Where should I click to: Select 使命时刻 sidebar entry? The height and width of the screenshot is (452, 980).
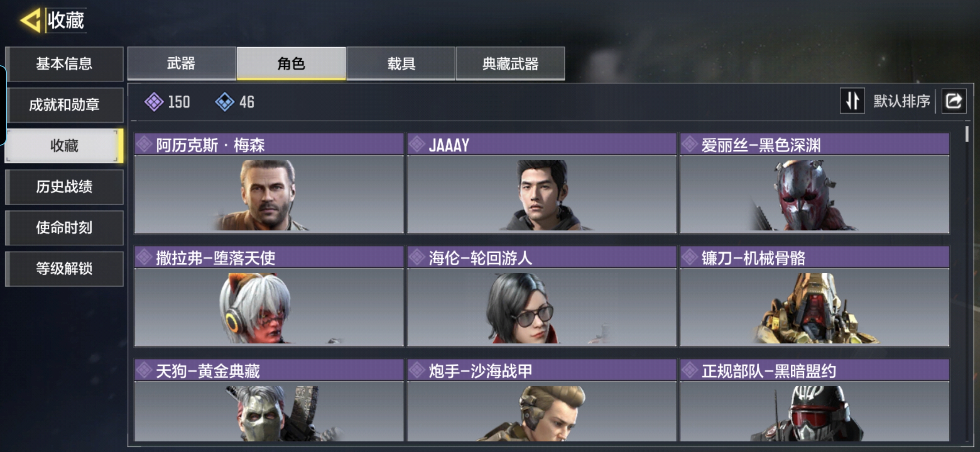click(64, 228)
